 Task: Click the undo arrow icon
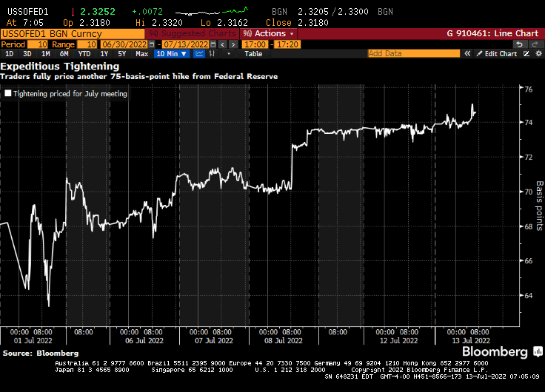pos(519,44)
